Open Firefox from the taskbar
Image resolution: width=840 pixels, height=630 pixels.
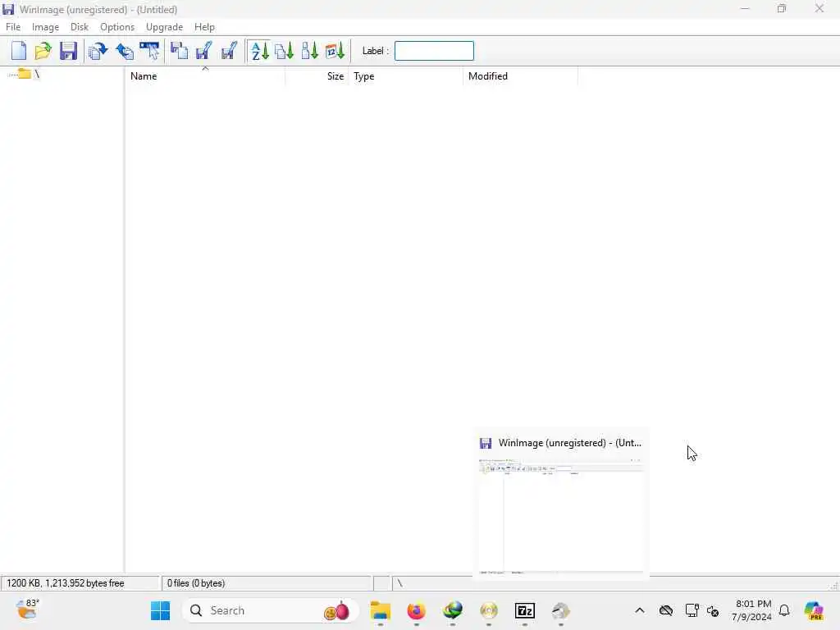[x=416, y=610]
